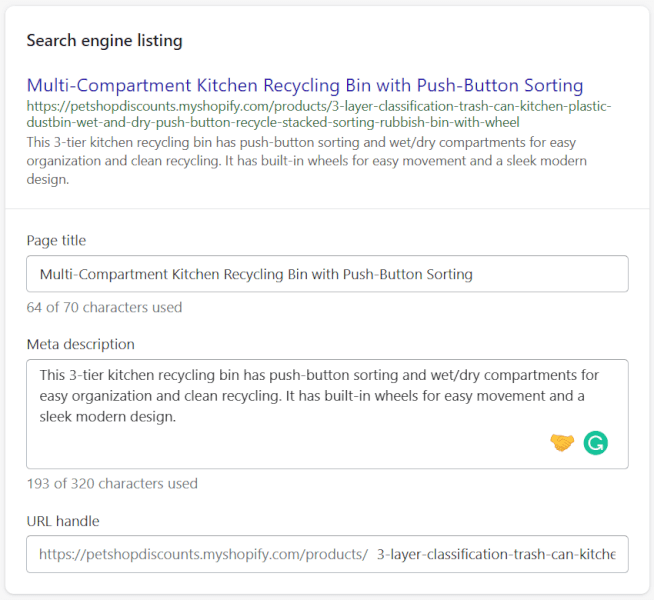
Task: Click second line of green preview URL
Action: 273,123
